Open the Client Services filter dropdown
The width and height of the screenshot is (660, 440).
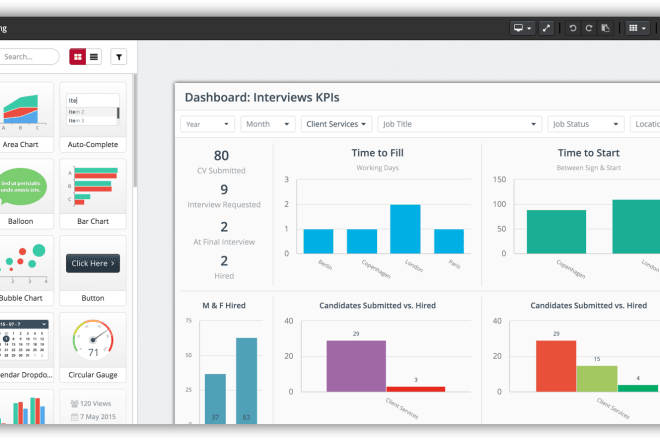pyautogui.click(x=336, y=124)
